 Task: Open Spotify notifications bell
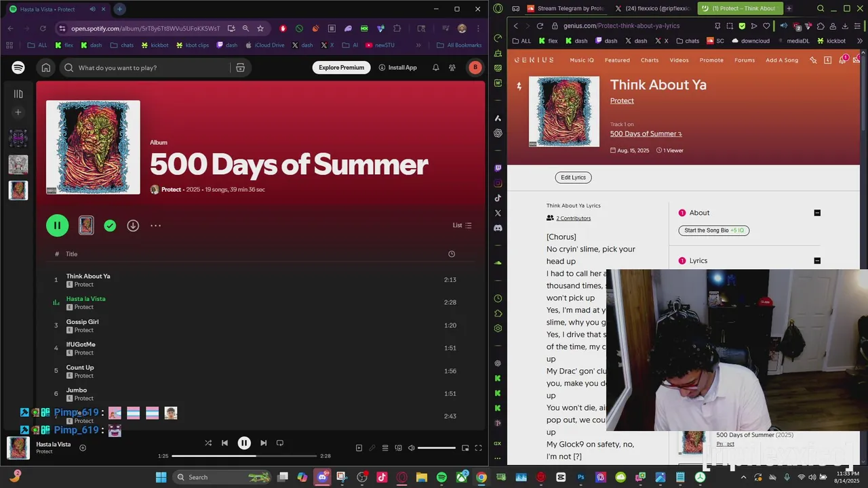coord(435,68)
